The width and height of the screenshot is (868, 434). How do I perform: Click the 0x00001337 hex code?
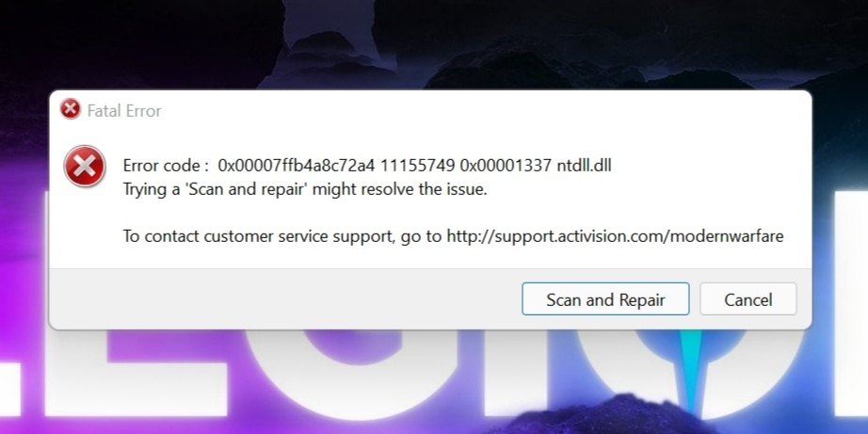[506, 165]
